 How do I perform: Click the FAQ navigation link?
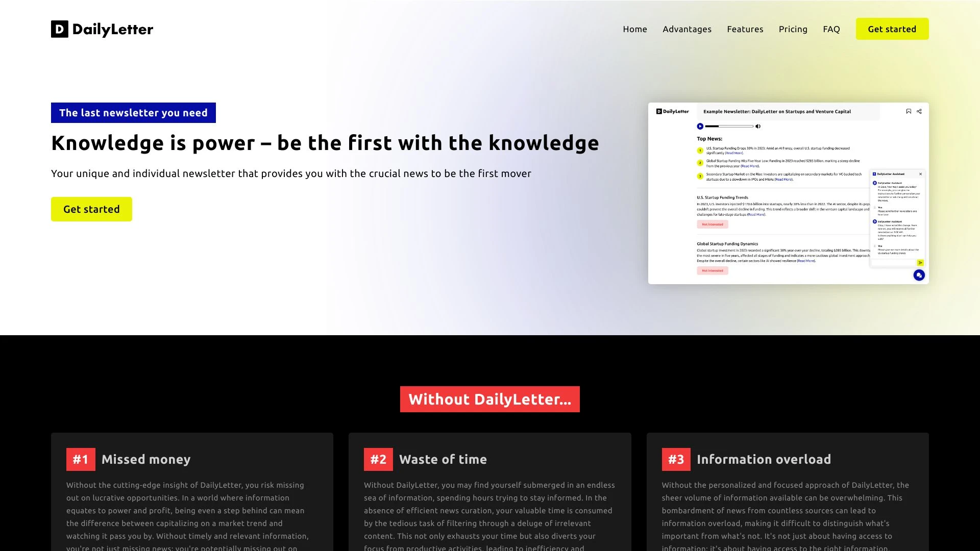click(x=831, y=29)
